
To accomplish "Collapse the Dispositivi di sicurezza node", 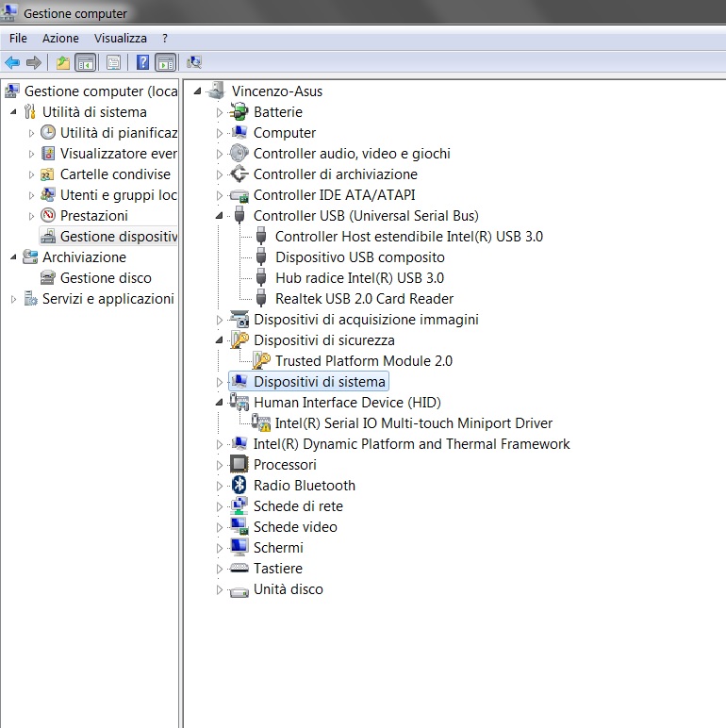I will (x=219, y=339).
